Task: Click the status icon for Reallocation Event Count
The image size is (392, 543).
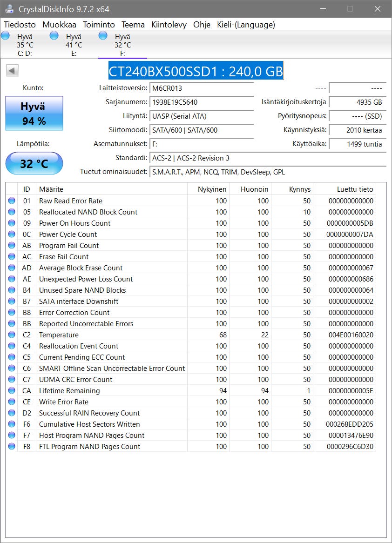Action: 12,346
